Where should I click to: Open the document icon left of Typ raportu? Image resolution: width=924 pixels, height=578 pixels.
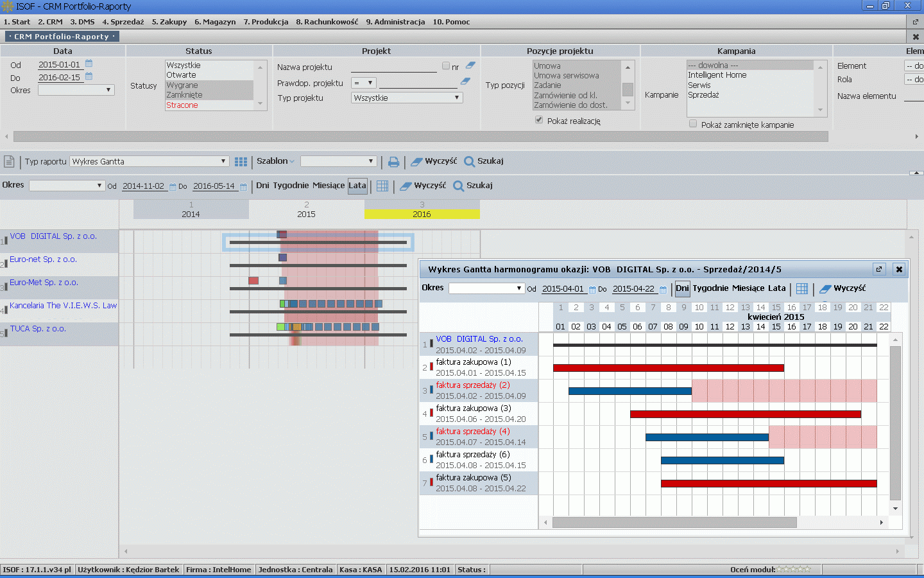tap(9, 161)
